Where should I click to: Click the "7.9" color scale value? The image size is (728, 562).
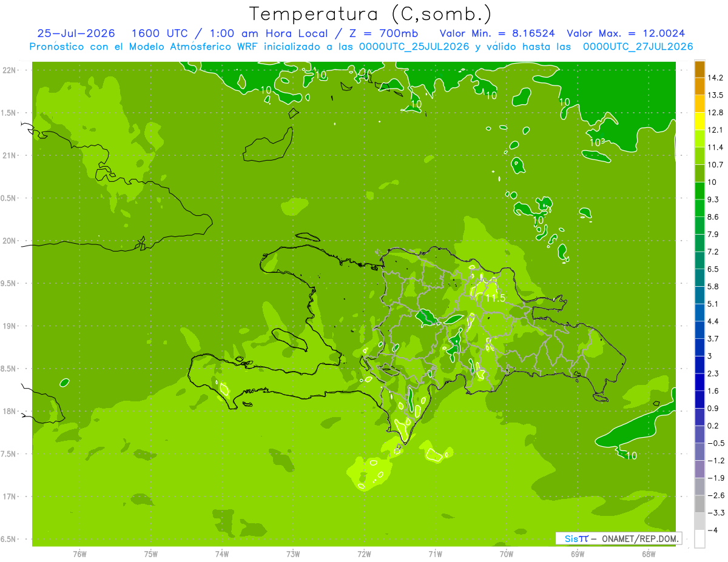[713, 234]
